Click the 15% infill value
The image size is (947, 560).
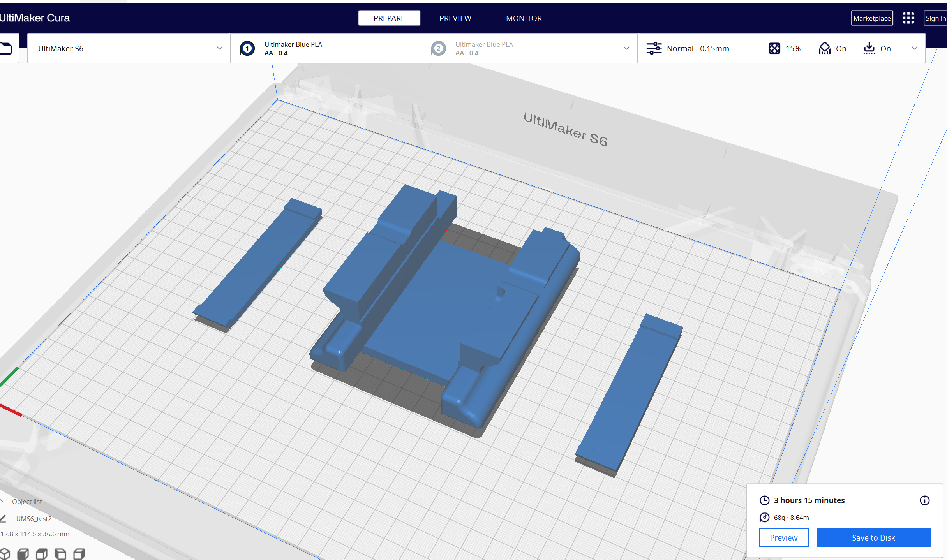click(793, 49)
